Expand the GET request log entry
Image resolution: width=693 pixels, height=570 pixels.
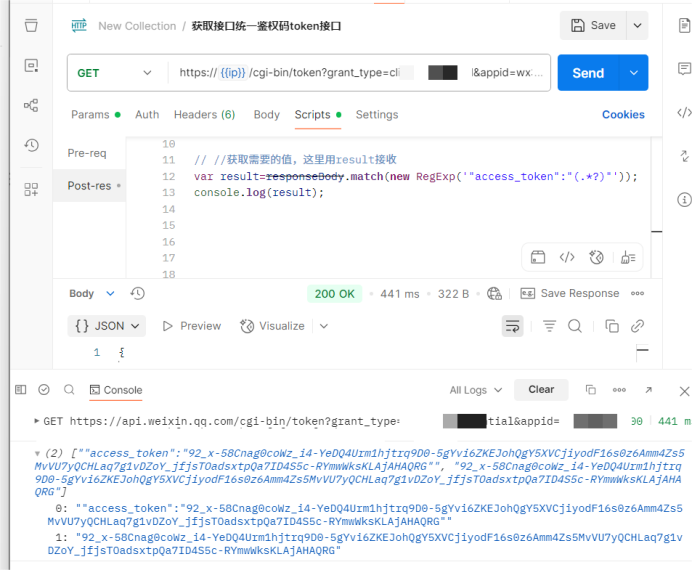[37, 421]
